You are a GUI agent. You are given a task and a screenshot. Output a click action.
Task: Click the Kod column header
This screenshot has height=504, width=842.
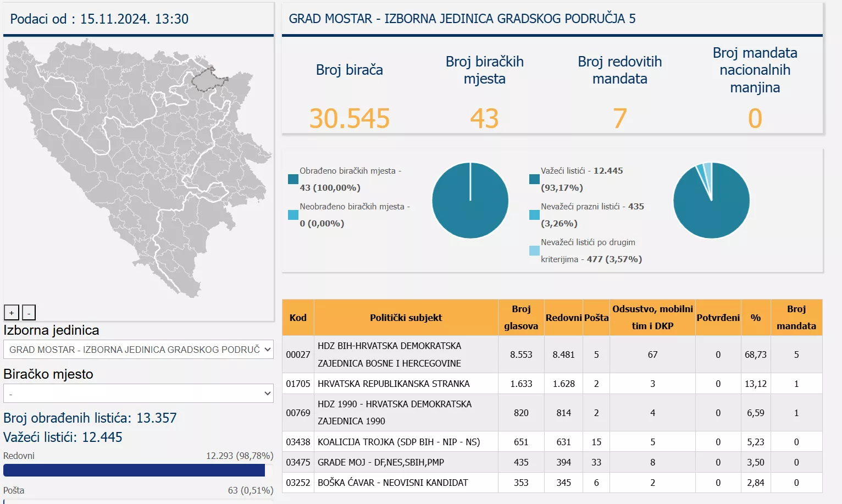(298, 318)
